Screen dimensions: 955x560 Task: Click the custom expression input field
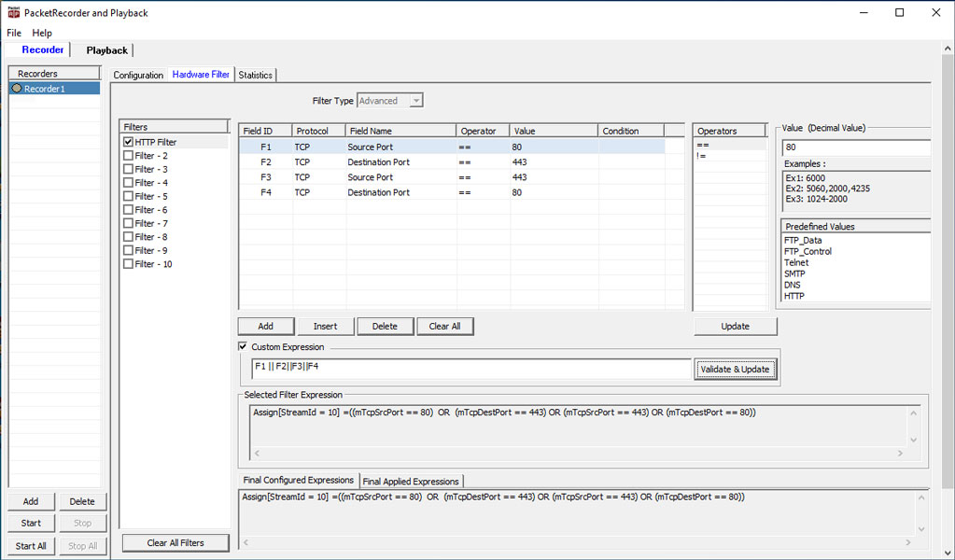tap(471, 369)
